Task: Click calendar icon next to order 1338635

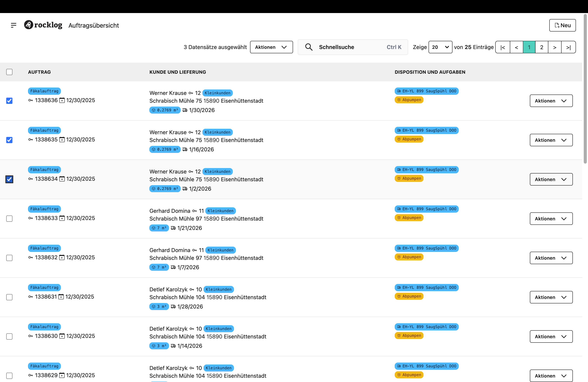Action: 62,140
